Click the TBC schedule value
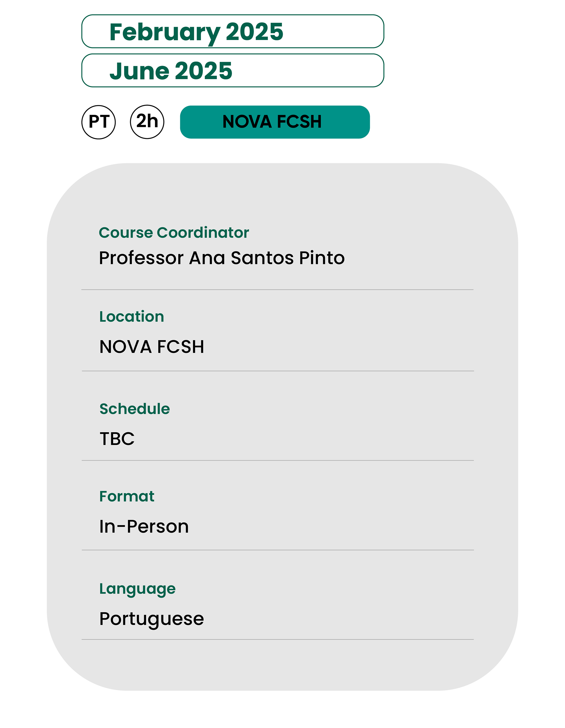Screen dimensions: 565x728 click(x=117, y=439)
